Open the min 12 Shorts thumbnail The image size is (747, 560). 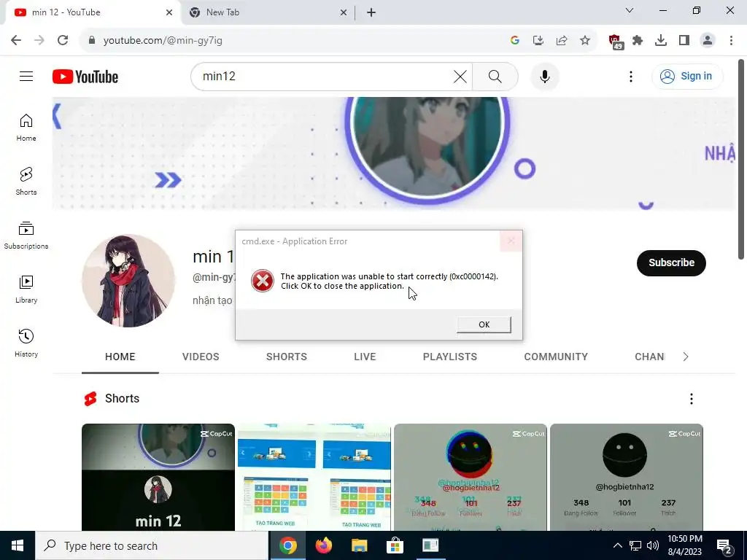tap(158, 477)
